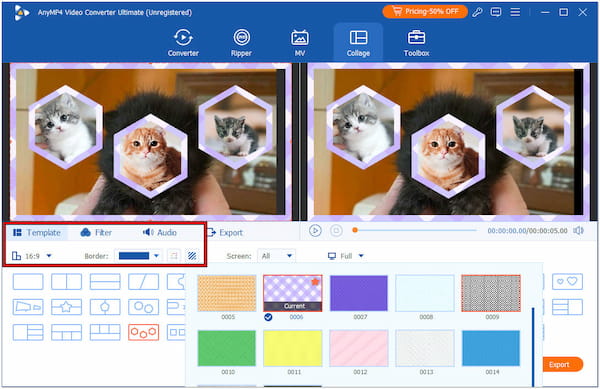This screenshot has height=389, width=600.
Task: Select the two circles template
Action: pyautogui.click(x=143, y=307)
